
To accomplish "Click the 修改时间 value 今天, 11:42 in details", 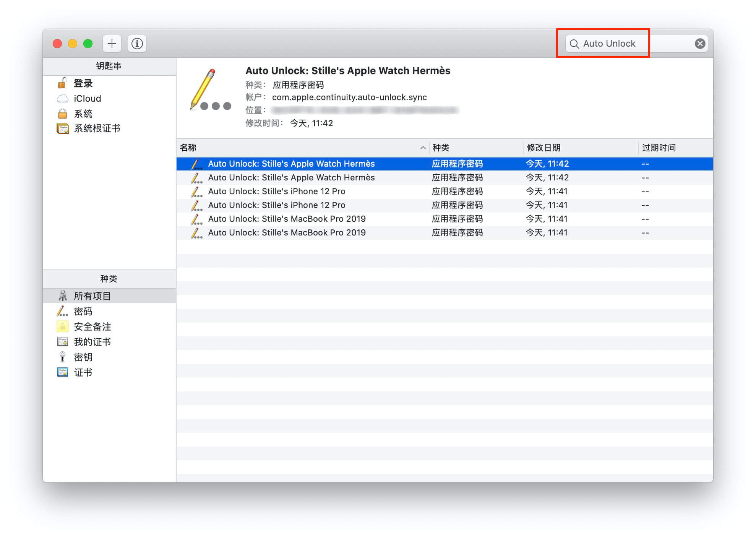I will [311, 123].
